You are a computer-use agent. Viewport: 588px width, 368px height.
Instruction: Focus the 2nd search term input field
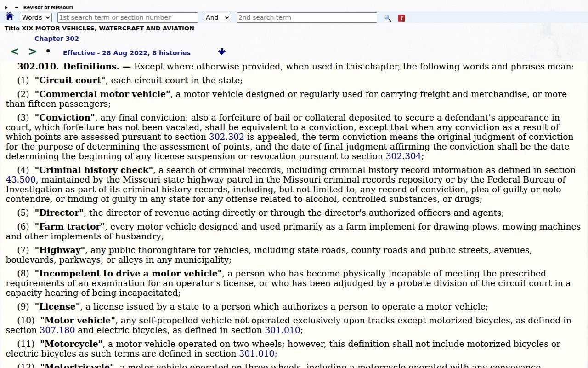[x=307, y=17]
